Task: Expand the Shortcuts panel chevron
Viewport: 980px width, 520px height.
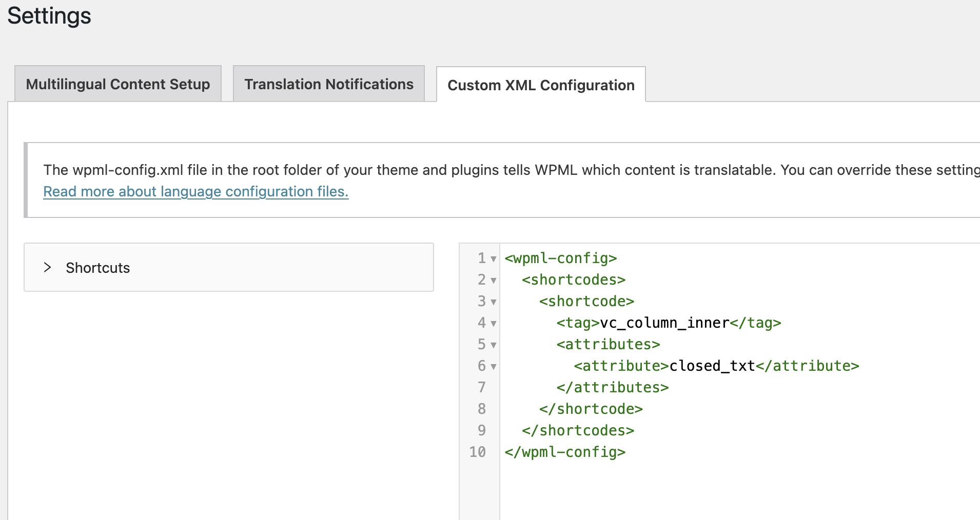Action: coord(48,267)
